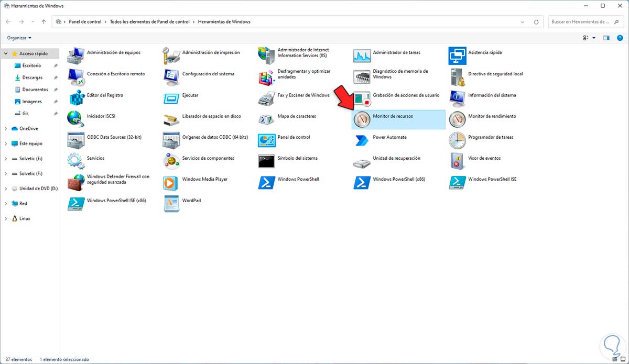This screenshot has width=629, height=364.
Task: Open Servicios de componentes icon
Action: 171,161
